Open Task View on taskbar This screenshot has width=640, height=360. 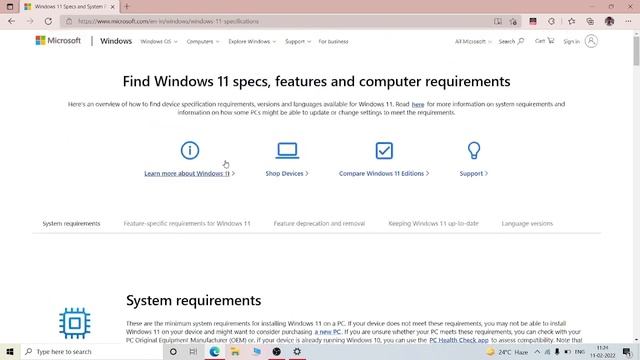pyautogui.click(x=193, y=351)
